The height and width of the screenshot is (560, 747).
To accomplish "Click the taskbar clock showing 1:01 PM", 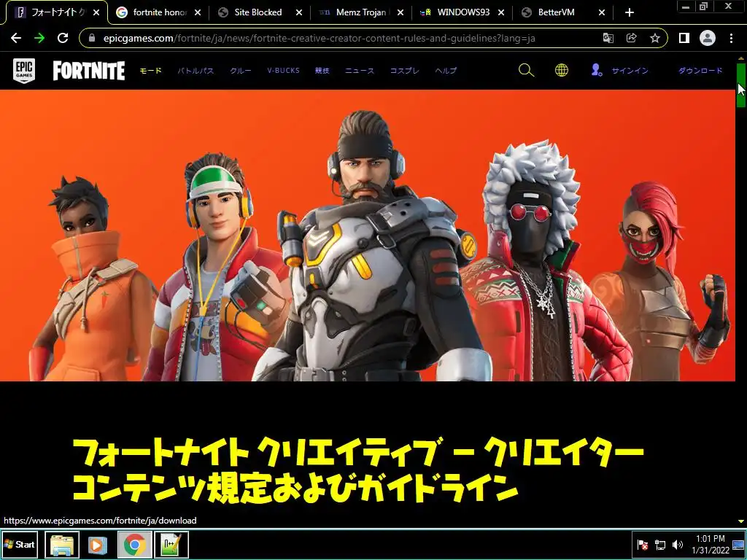I will click(x=711, y=544).
